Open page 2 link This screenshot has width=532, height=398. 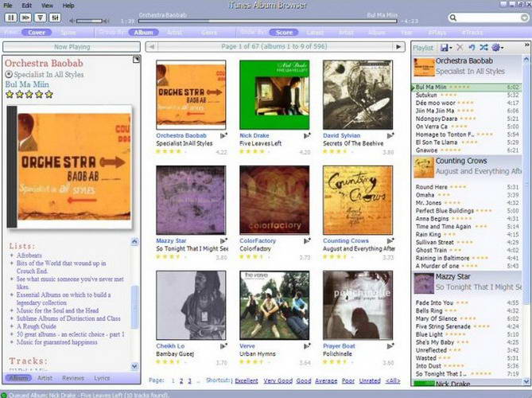[x=181, y=380]
